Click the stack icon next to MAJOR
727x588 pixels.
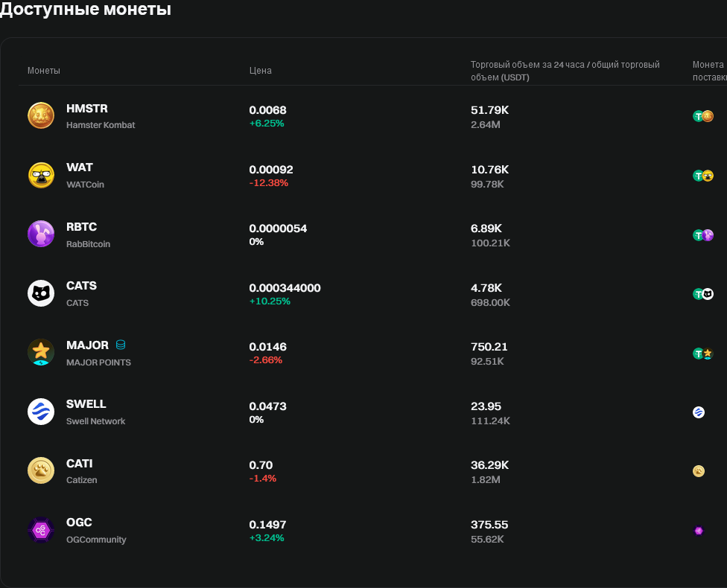click(x=121, y=345)
